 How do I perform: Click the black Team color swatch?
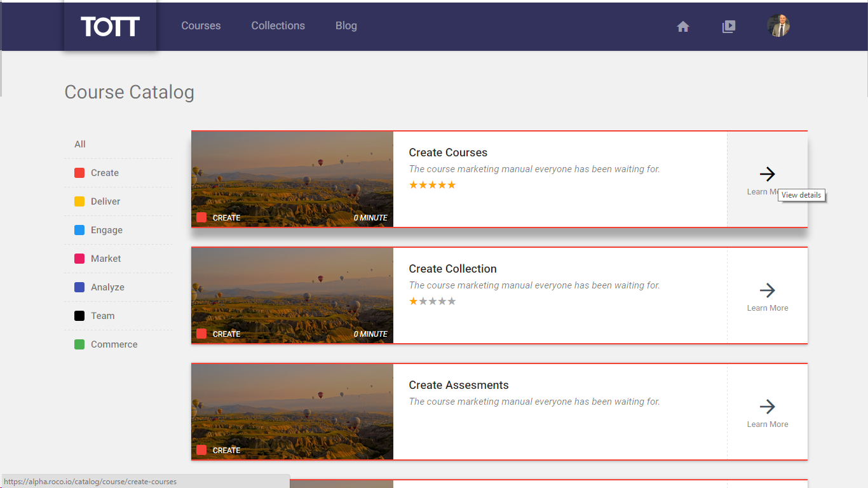(x=79, y=316)
